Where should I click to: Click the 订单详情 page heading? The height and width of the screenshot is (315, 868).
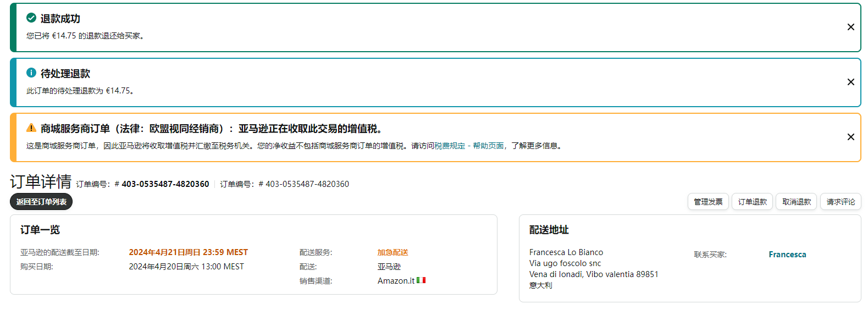(x=41, y=181)
